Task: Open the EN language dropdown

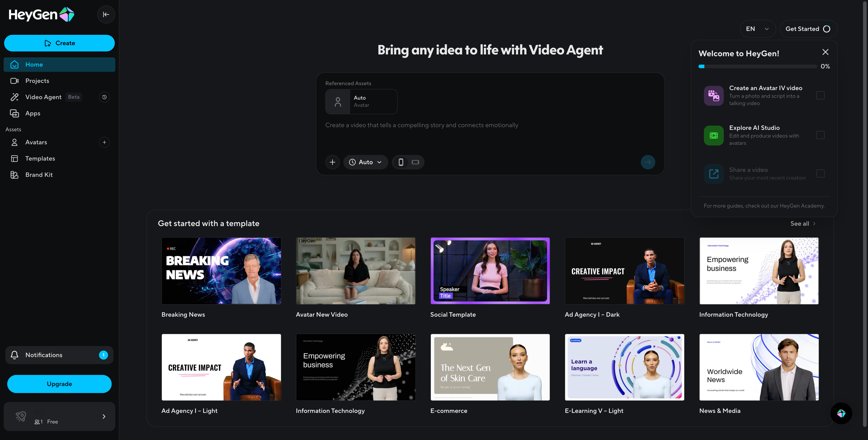Action: coord(757,29)
